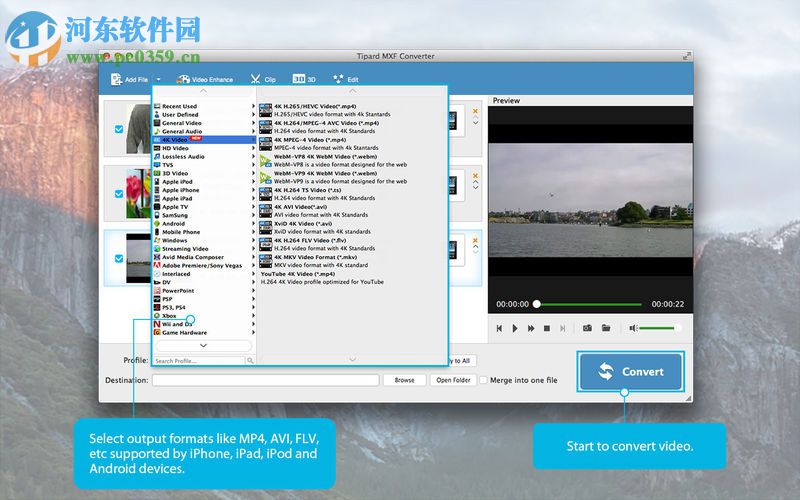Click the Adobe Premiere/Sony Vegas icon
This screenshot has width=800, height=500.
pyautogui.click(x=157, y=265)
